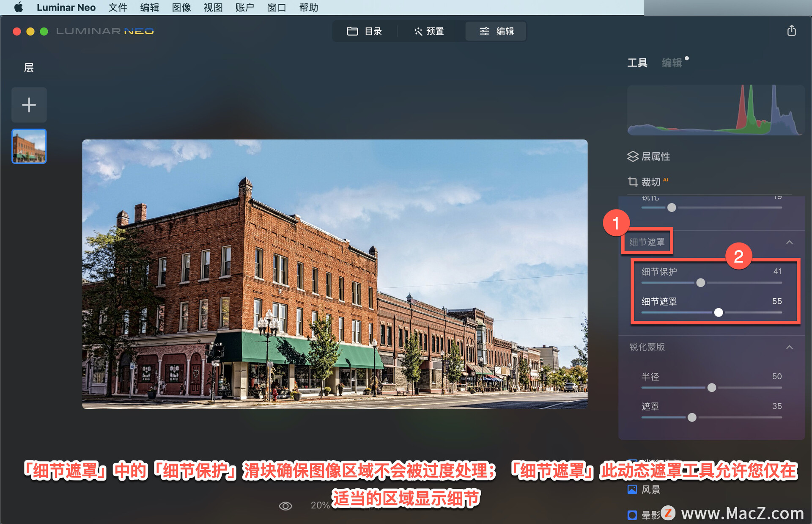
Task: Adjust the 锐化 sharpen slider handle
Action: [672, 208]
